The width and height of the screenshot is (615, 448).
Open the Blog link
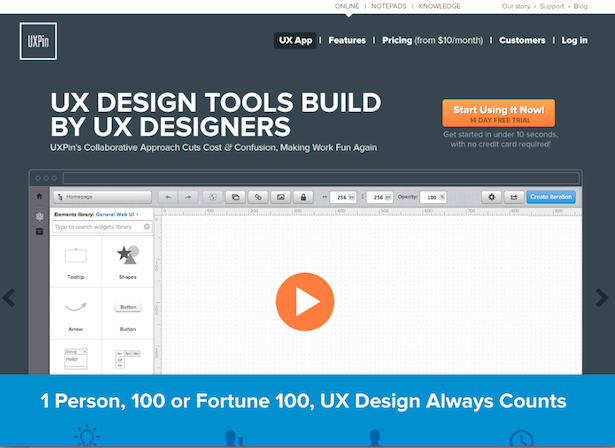pos(580,6)
